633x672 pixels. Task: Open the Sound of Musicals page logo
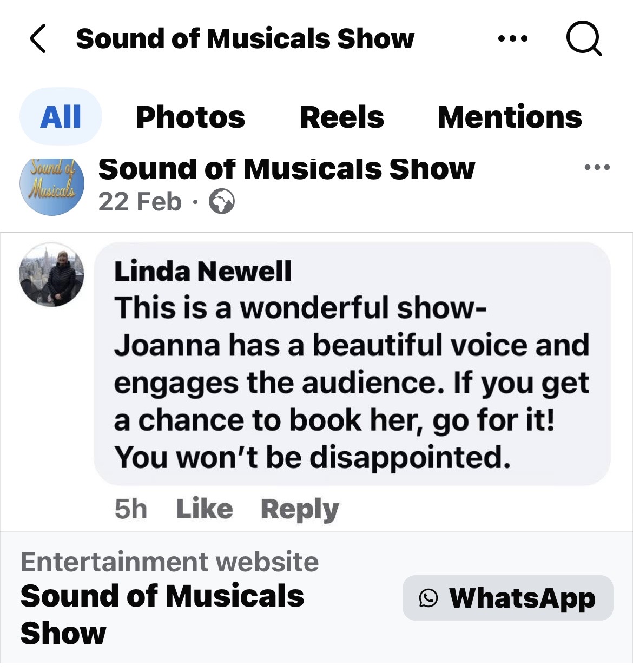[x=52, y=184]
